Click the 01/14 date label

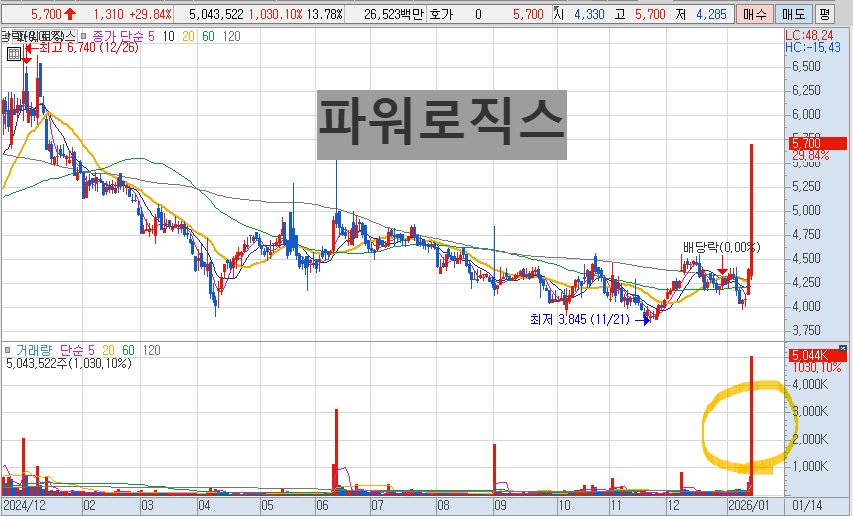point(807,506)
